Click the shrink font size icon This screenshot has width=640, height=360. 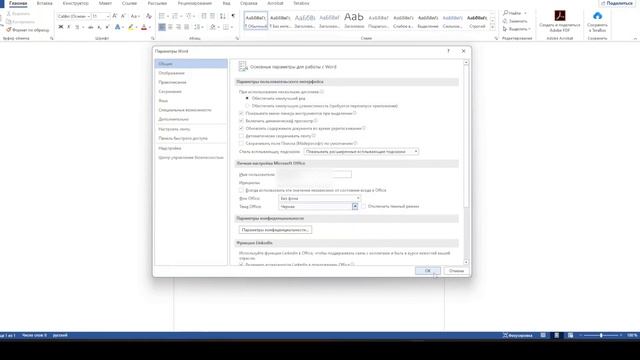coord(122,16)
